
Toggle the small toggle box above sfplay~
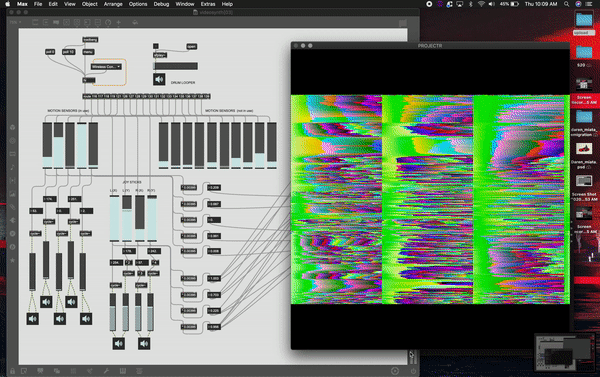point(156,46)
